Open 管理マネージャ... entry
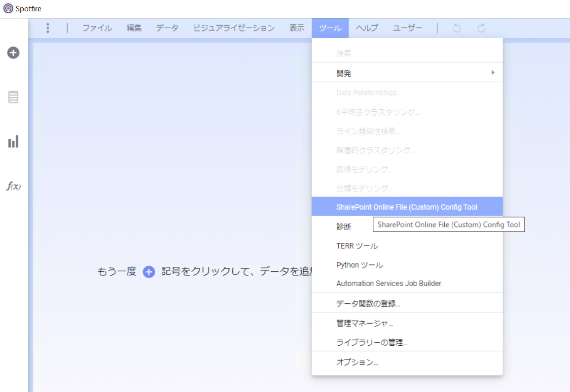570x392 pixels. [x=407, y=323]
